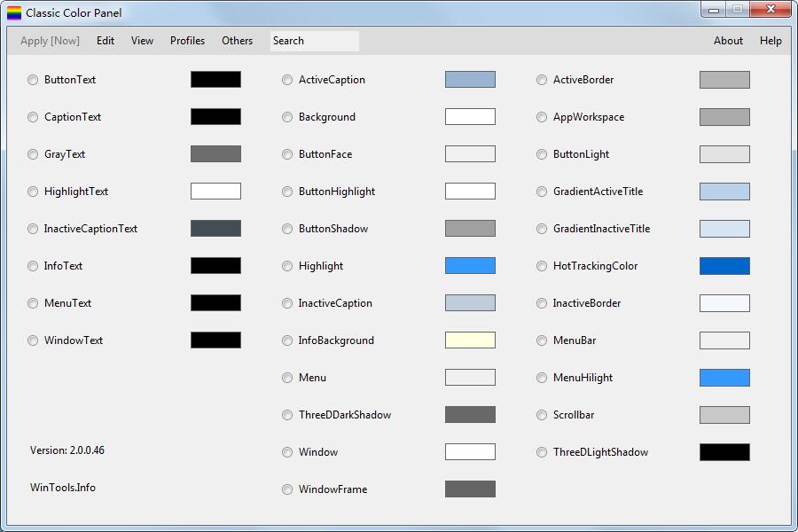Screen dimensions: 798x532
Task: Open the About item
Action: (728, 41)
